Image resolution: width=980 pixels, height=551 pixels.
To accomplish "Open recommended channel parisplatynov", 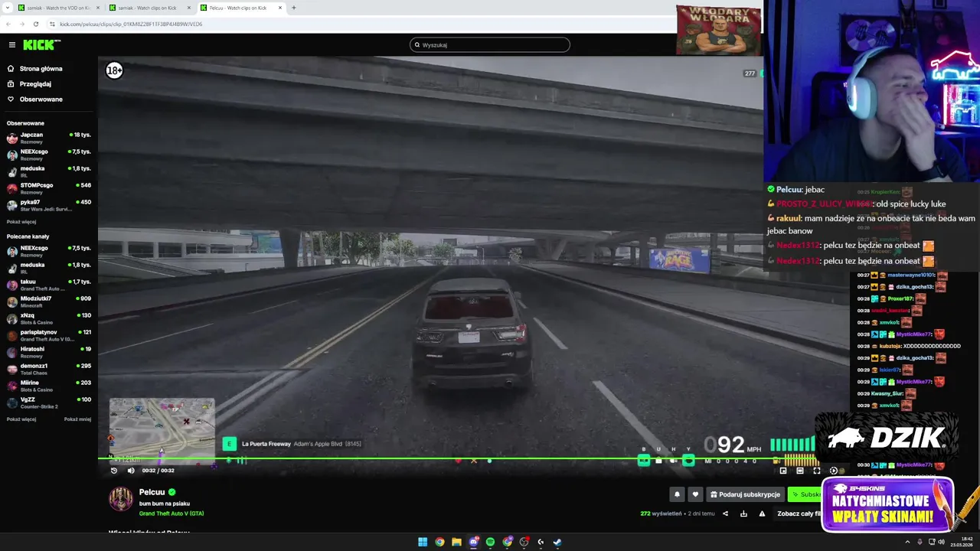I will tap(48, 335).
